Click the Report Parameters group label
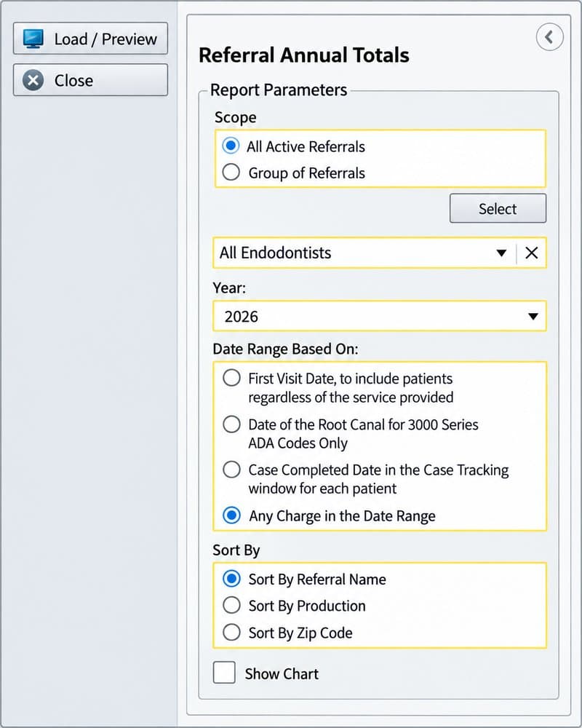Viewport: 582px width, 728px height. pyautogui.click(x=279, y=90)
